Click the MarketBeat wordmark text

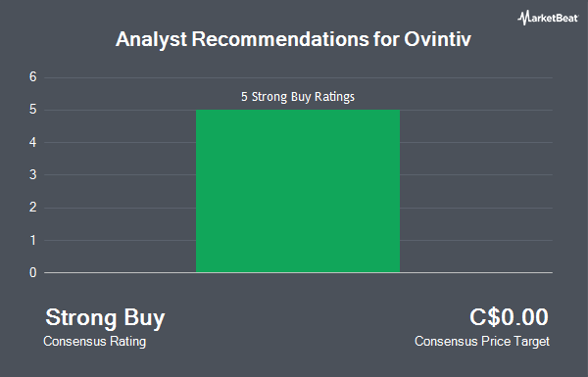[554, 18]
